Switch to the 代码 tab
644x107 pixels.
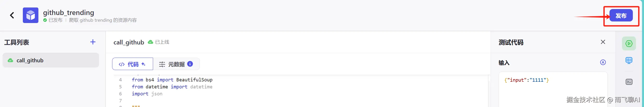tap(133, 64)
